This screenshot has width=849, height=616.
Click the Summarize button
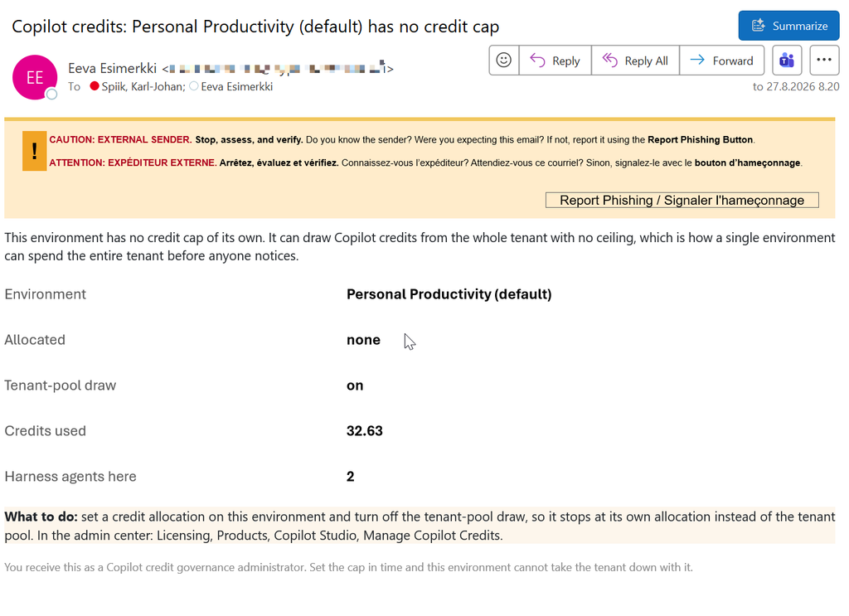click(x=788, y=26)
